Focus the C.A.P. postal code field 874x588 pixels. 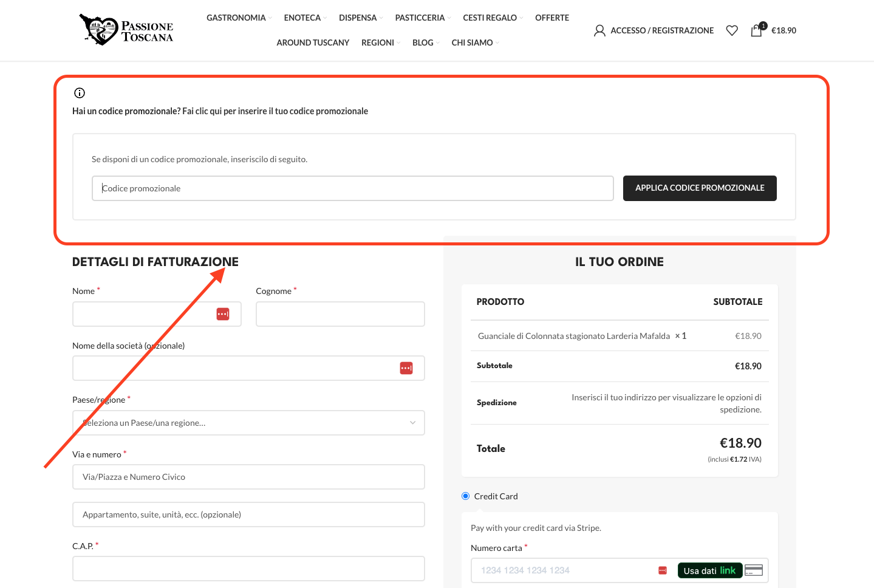tap(248, 569)
